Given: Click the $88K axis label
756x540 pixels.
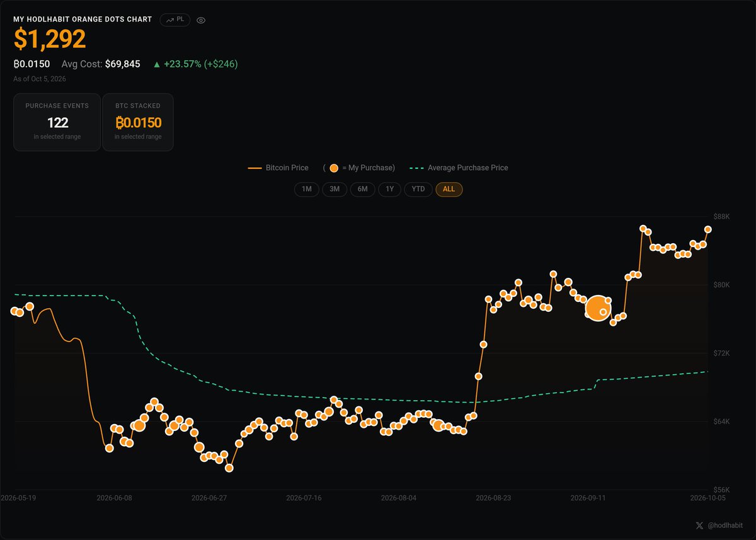Looking at the screenshot, I should [722, 217].
